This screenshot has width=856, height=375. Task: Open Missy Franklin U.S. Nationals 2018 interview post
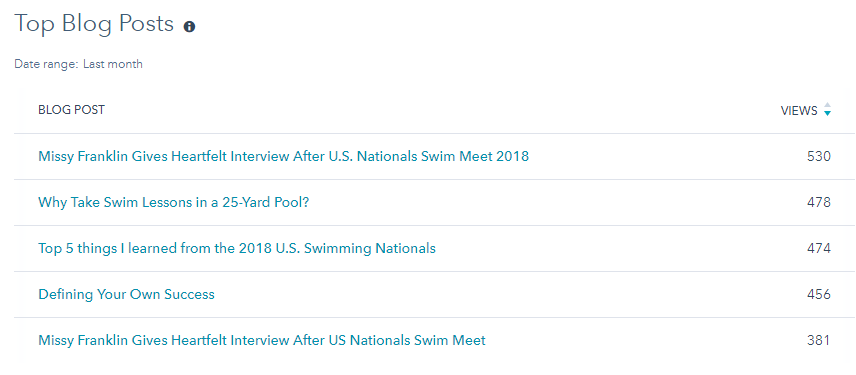point(283,157)
